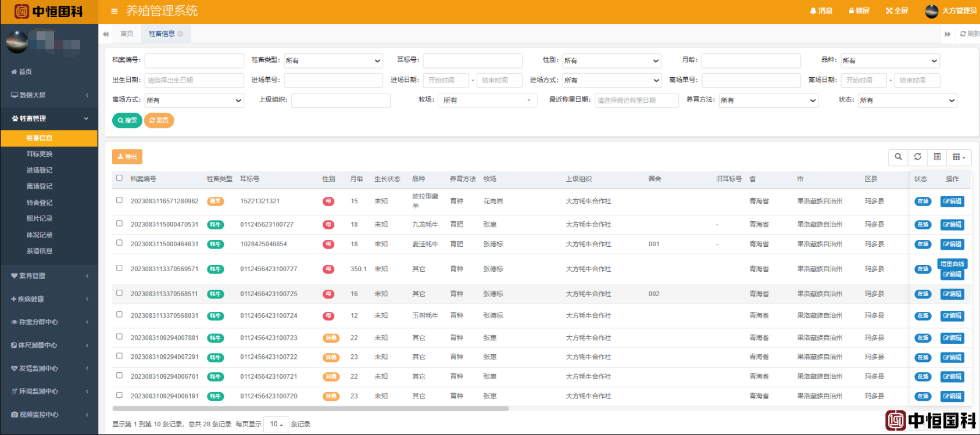Expand 环境监测中心 in the sidebar

pos(49,391)
